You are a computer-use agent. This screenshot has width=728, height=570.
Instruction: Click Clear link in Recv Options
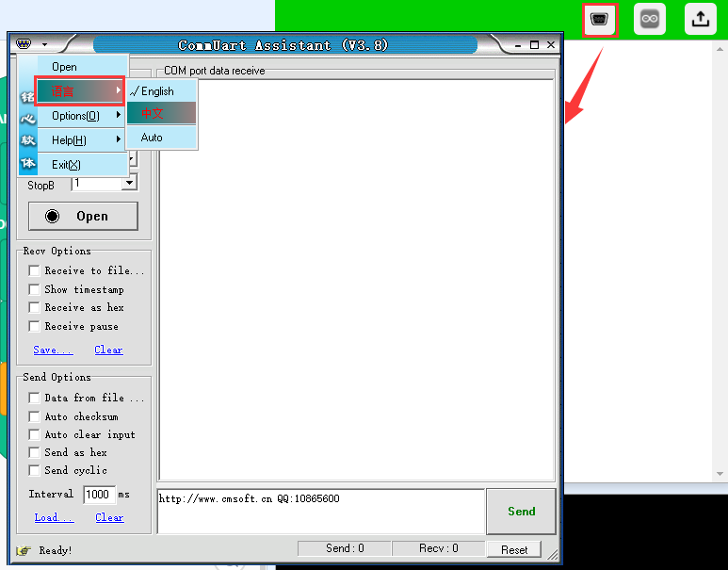click(108, 350)
